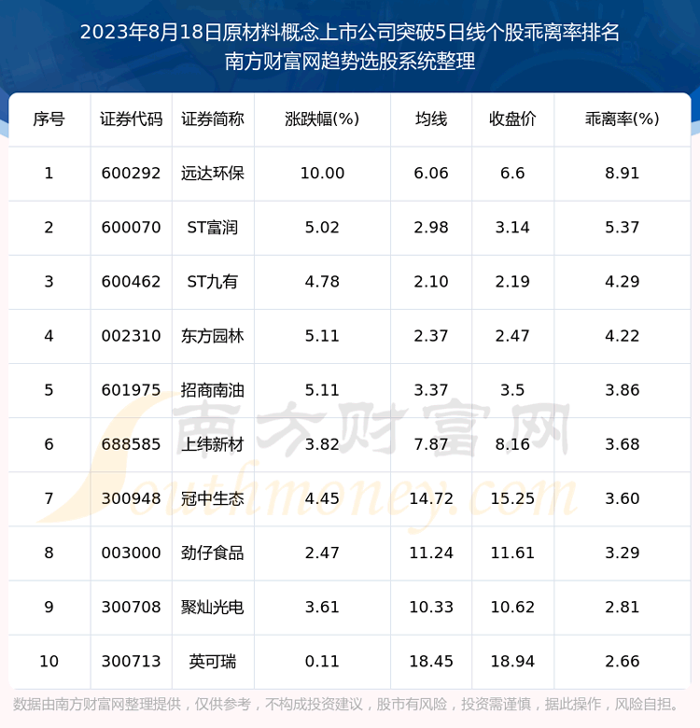Select stock name 劲仔食品
Image resolution: width=700 pixels, height=728 pixels.
point(213,553)
